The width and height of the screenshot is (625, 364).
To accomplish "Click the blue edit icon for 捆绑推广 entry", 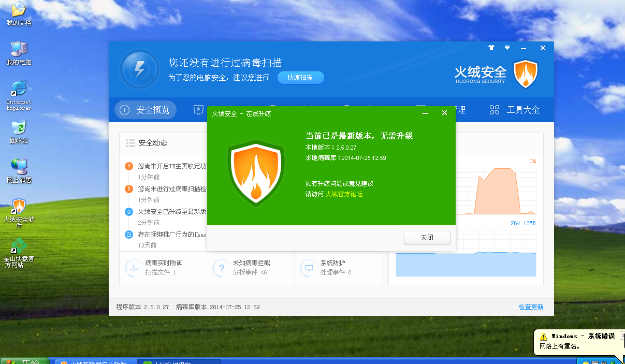I will click(129, 235).
